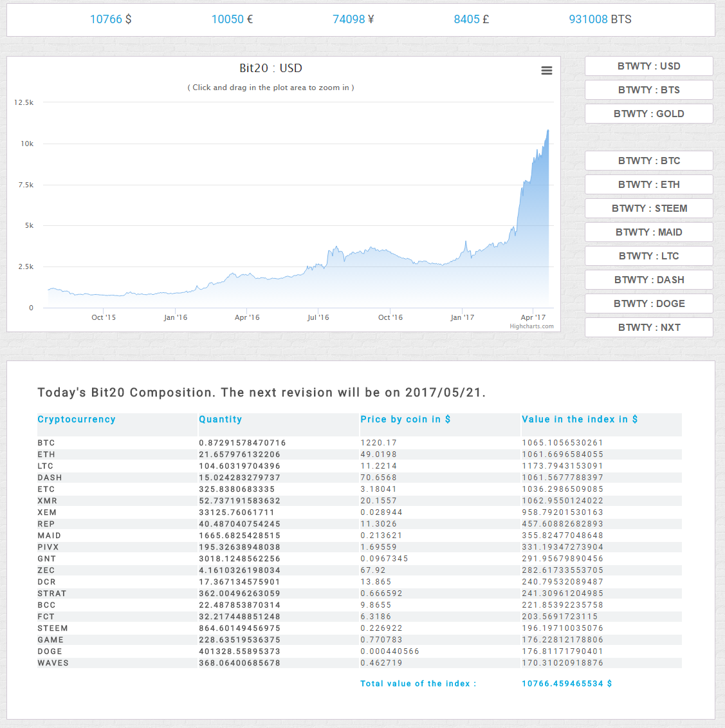Select the FCT row name

pyautogui.click(x=46, y=617)
